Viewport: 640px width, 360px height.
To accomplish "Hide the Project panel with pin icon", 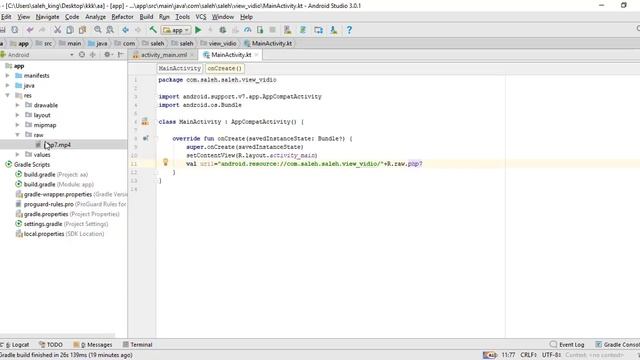I will pos(120,54).
